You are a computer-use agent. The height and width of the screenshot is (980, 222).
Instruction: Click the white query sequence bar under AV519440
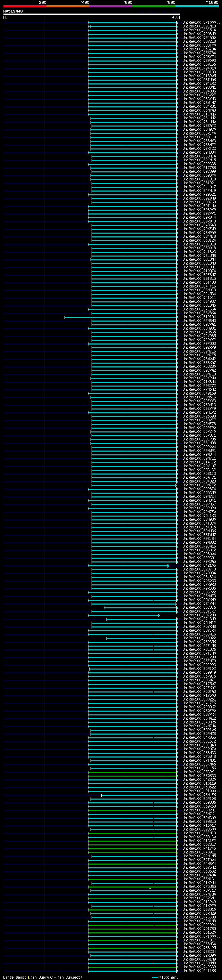click(x=92, y=15)
